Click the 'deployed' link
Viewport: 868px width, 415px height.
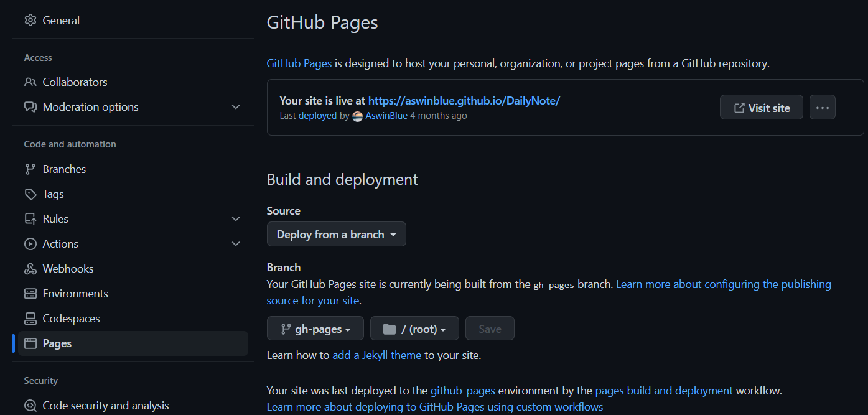[317, 116]
